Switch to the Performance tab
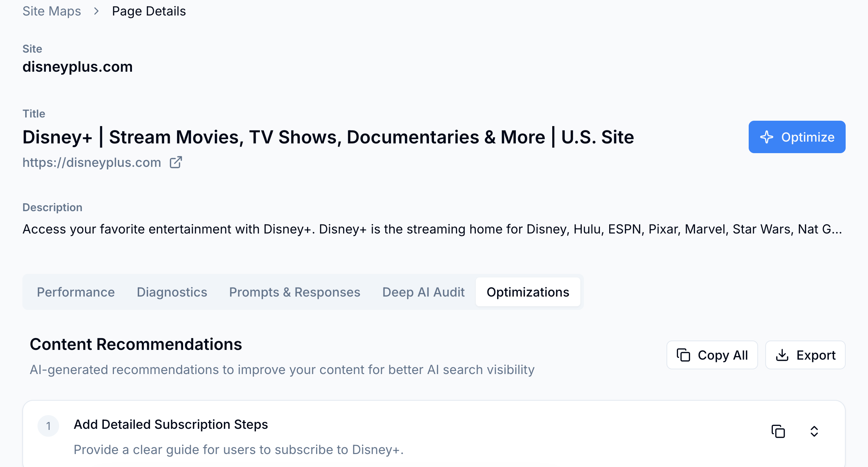868x467 pixels. 76,292
